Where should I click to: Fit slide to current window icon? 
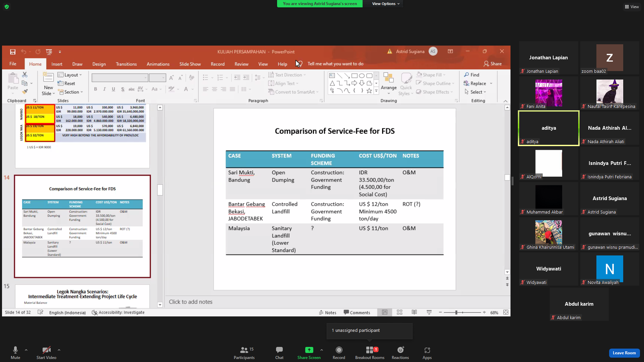pyautogui.click(x=506, y=312)
